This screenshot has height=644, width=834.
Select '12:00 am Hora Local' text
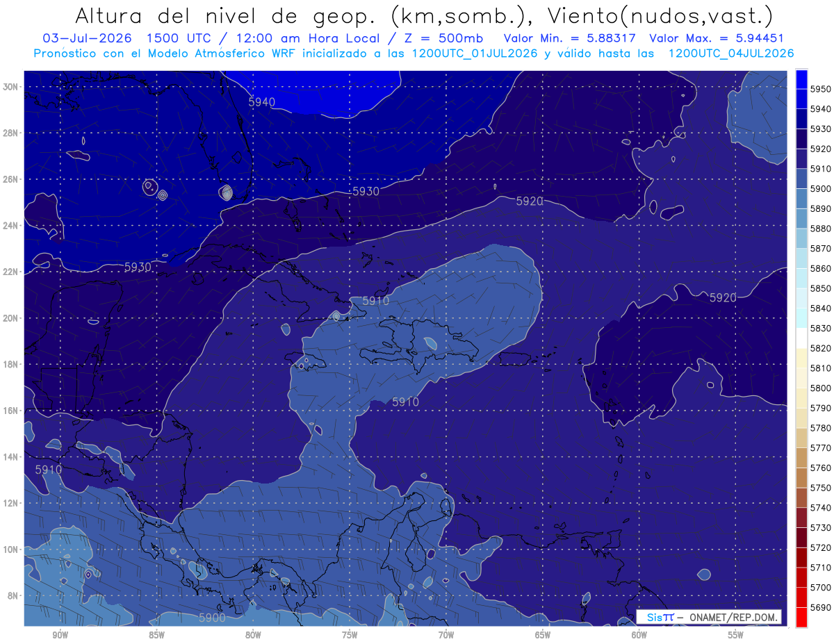pyautogui.click(x=308, y=38)
